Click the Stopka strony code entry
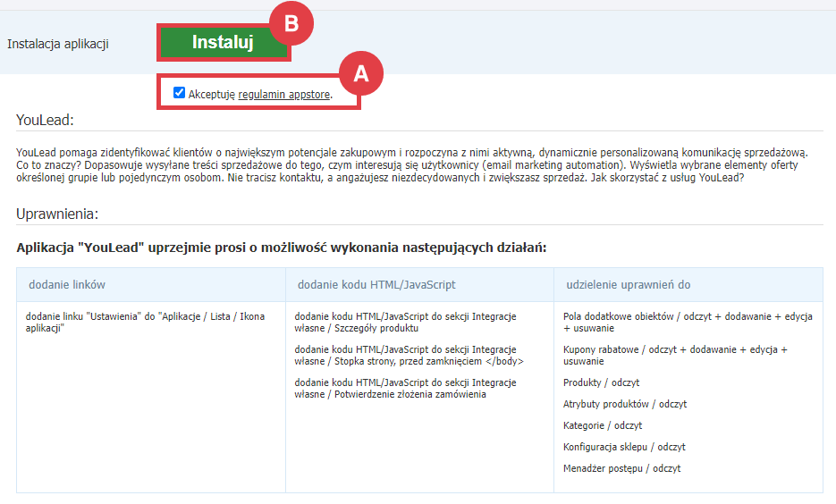 click(409, 355)
